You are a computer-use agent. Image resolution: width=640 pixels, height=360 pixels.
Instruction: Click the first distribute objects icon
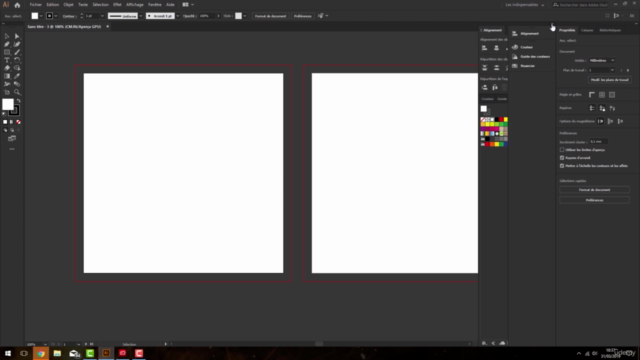tap(484, 68)
